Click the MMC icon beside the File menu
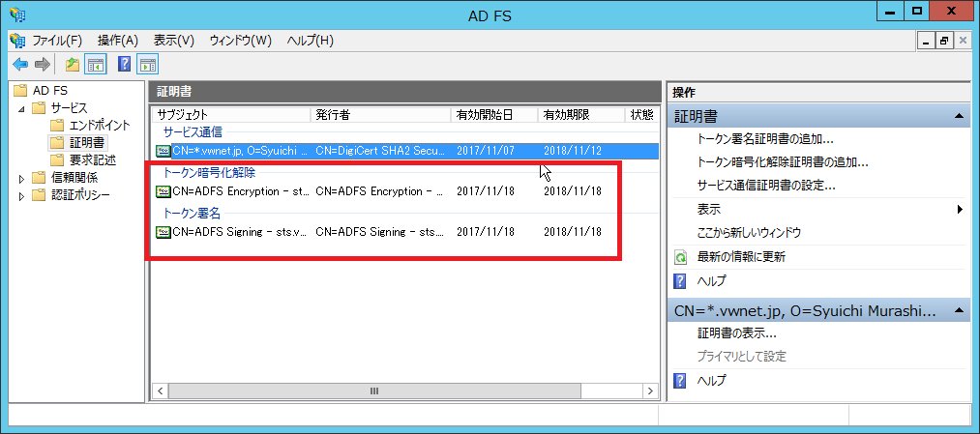980x434 pixels. pyautogui.click(x=17, y=41)
